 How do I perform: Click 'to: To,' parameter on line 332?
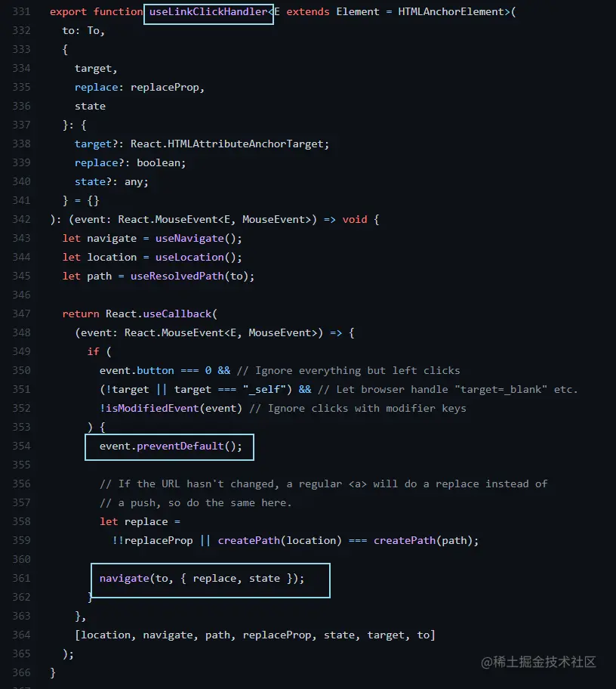click(84, 31)
